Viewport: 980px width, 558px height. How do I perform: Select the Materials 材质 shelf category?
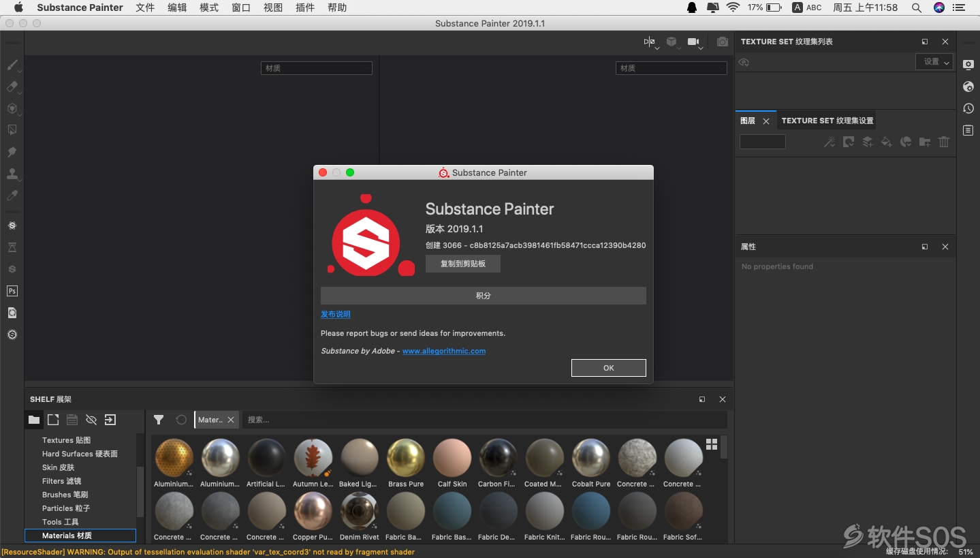pos(80,536)
